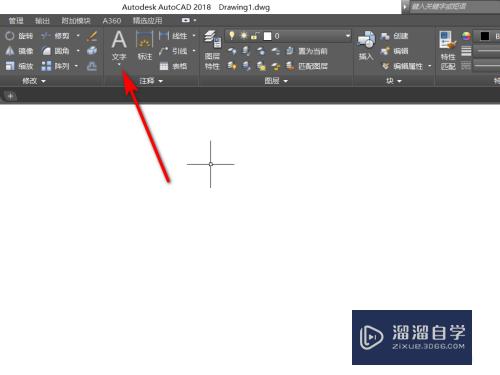
Task: Select the Leader (引线) tool
Action: click(x=173, y=51)
